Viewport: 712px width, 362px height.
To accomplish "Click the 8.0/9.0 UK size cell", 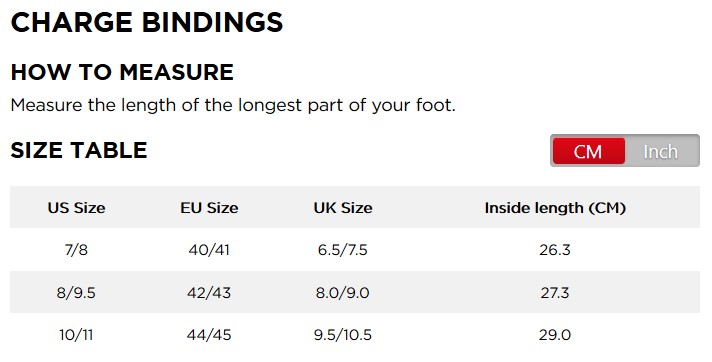I will click(x=343, y=293).
